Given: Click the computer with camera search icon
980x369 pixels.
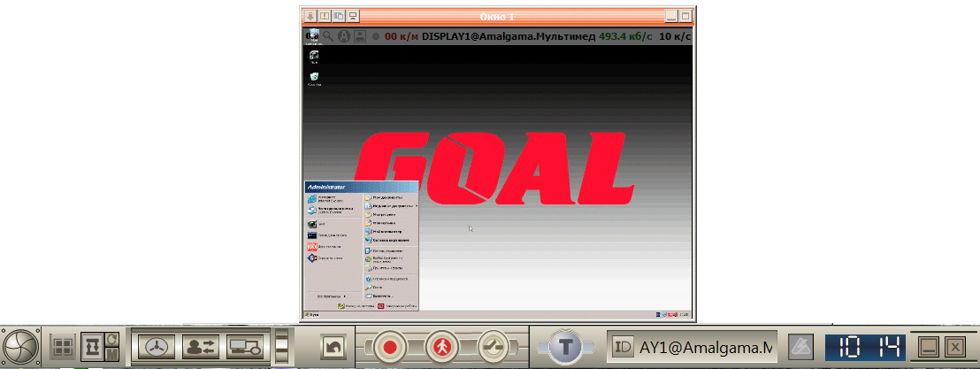Looking at the screenshot, I should click(246, 347).
